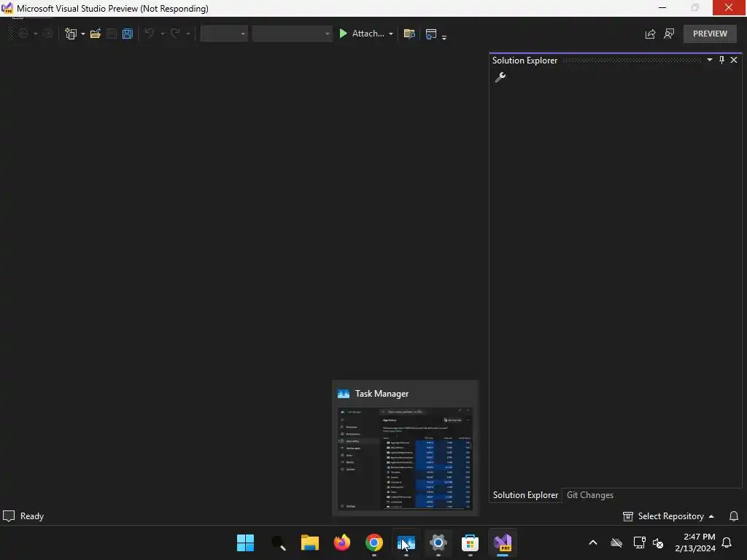Click the New Project toolbar icon
The image size is (747, 560).
tap(71, 34)
